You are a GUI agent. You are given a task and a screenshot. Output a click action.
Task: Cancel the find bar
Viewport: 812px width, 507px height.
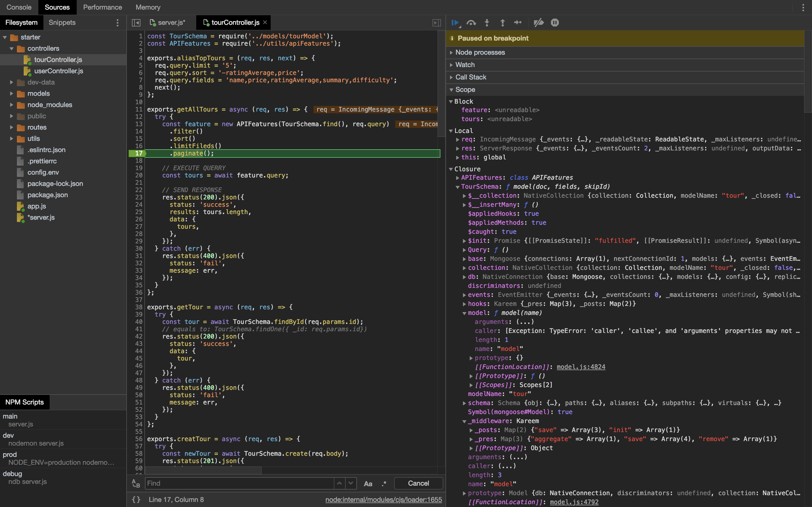[418, 483]
